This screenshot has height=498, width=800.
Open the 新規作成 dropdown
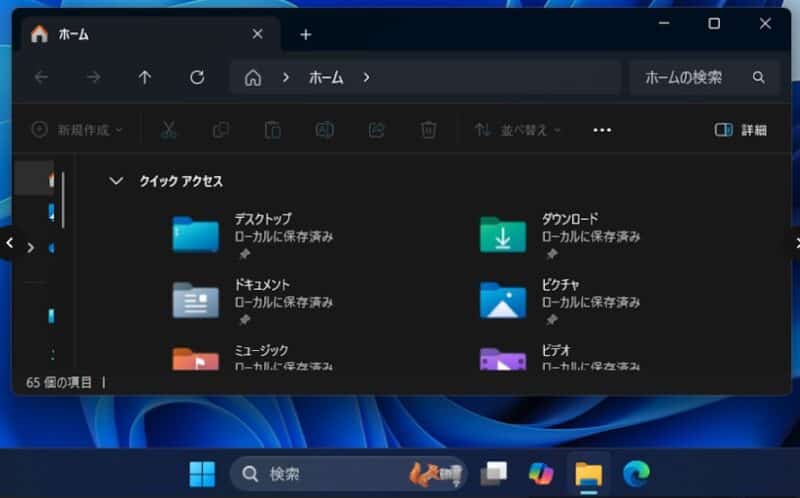click(x=77, y=130)
